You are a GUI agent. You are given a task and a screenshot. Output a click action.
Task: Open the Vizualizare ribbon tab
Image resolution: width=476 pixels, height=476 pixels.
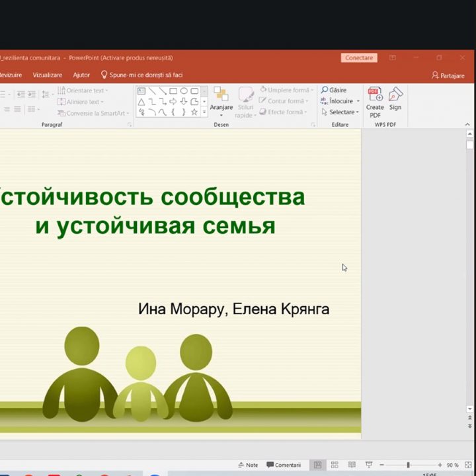point(48,75)
